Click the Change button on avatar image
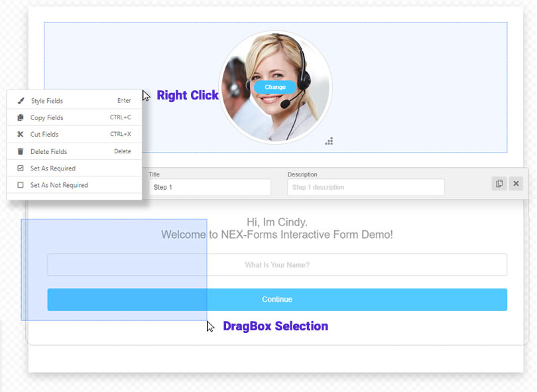 pyautogui.click(x=275, y=87)
